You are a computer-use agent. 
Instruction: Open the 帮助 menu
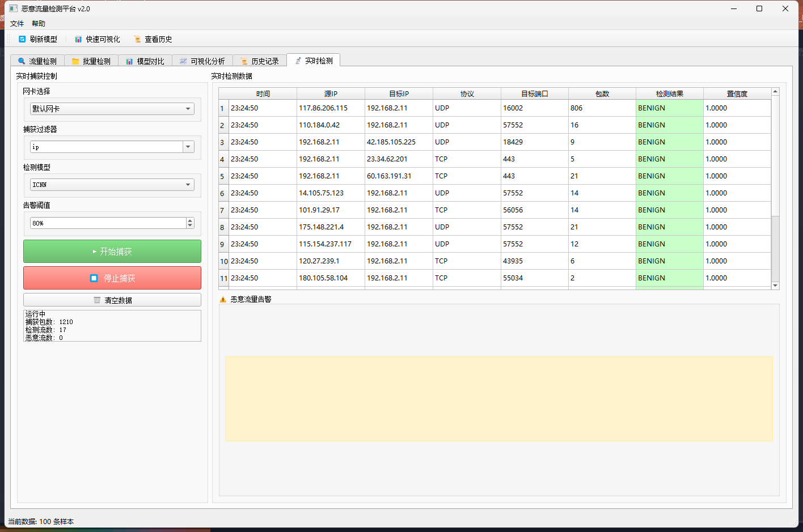[x=39, y=24]
